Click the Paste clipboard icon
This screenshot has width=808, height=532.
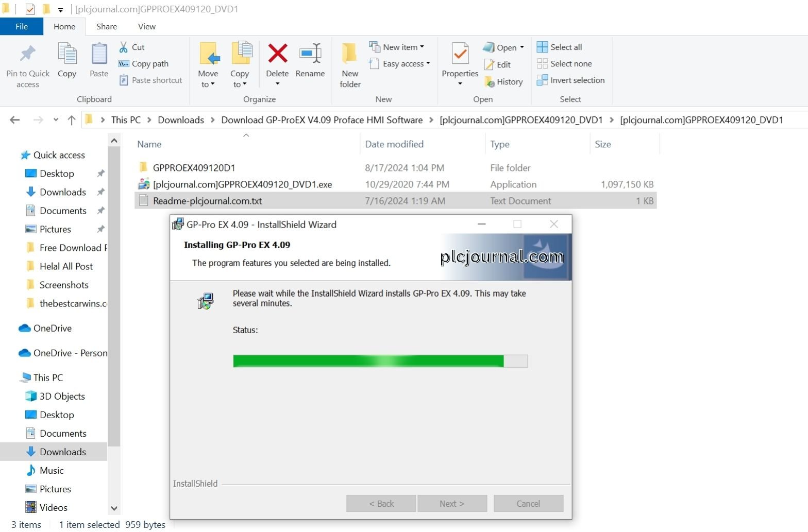point(99,54)
